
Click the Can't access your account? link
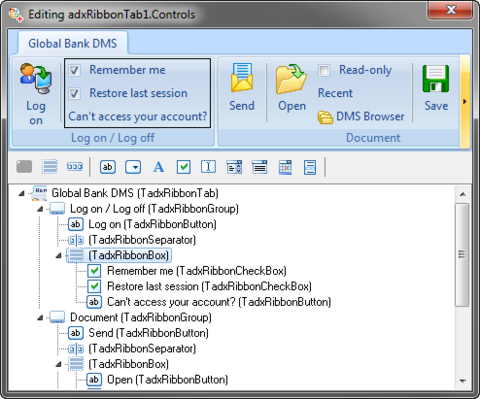pyautogui.click(x=138, y=116)
